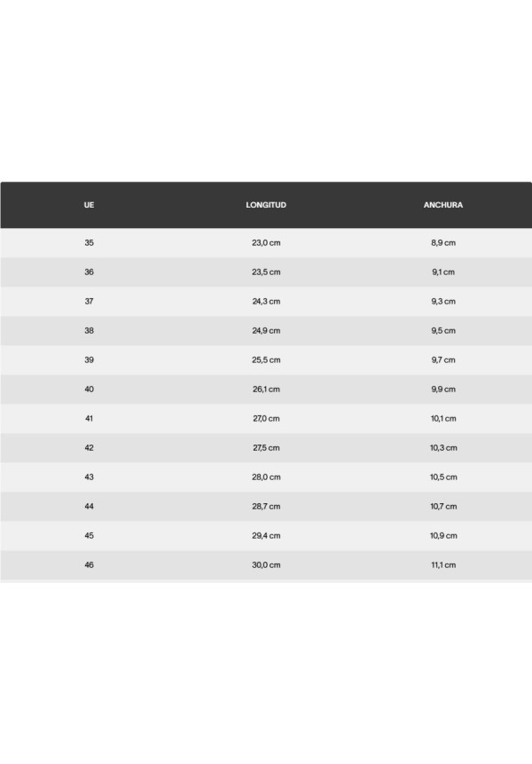
Task: Click the 25,5 cm length value
Action: pyautogui.click(x=266, y=359)
